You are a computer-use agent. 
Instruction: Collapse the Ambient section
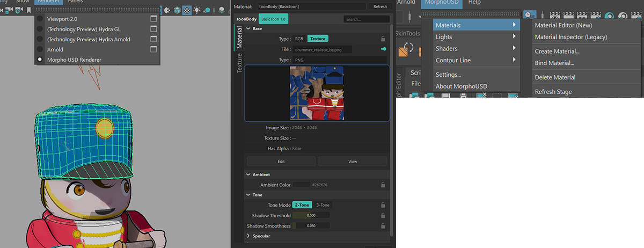pos(248,174)
